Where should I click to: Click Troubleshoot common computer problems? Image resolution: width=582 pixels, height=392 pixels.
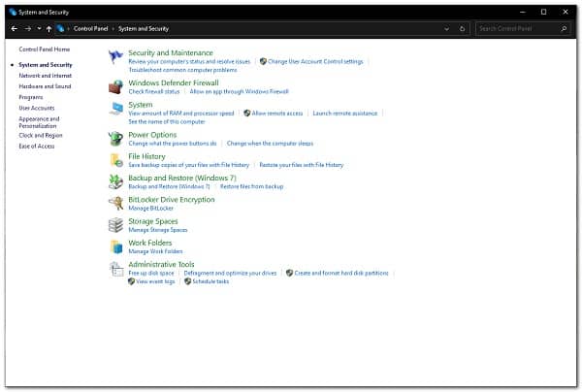coord(182,70)
